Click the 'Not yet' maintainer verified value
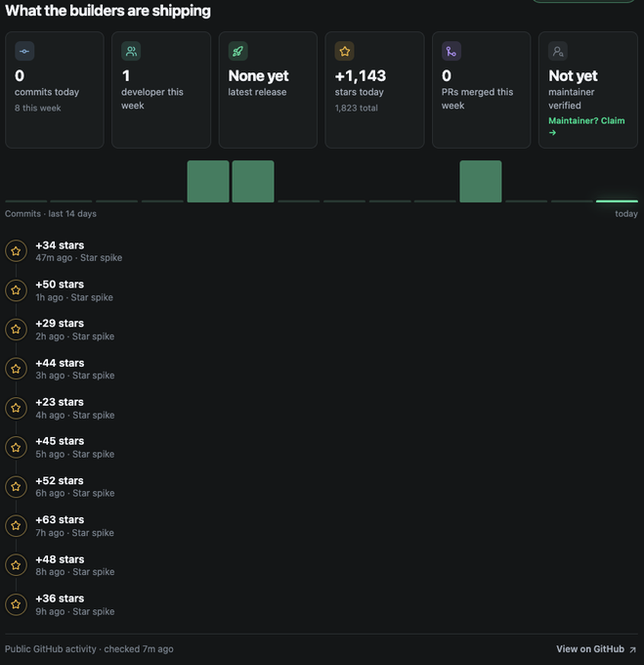Screen dimensions: 644x665 click(573, 76)
